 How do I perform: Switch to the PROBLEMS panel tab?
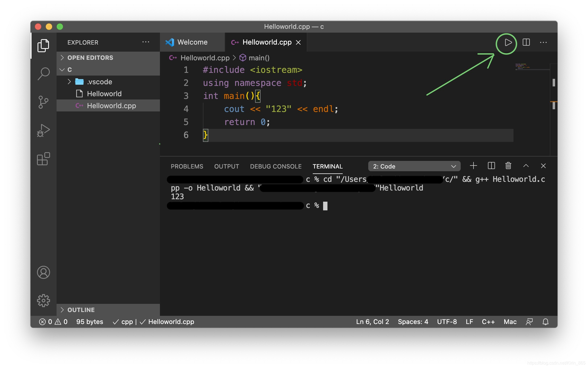click(x=187, y=166)
